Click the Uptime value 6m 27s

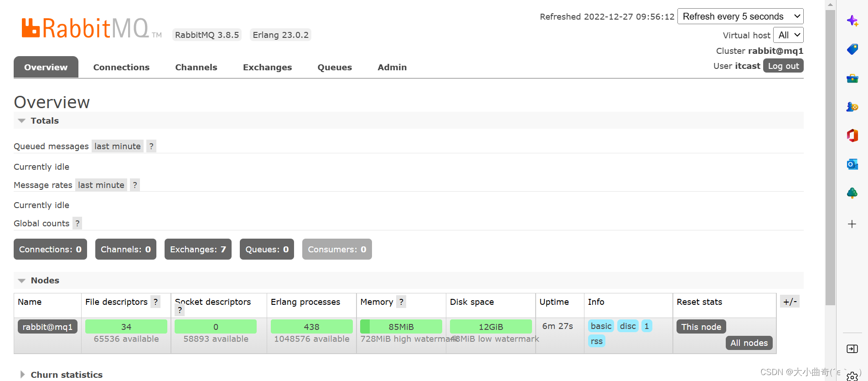point(558,326)
